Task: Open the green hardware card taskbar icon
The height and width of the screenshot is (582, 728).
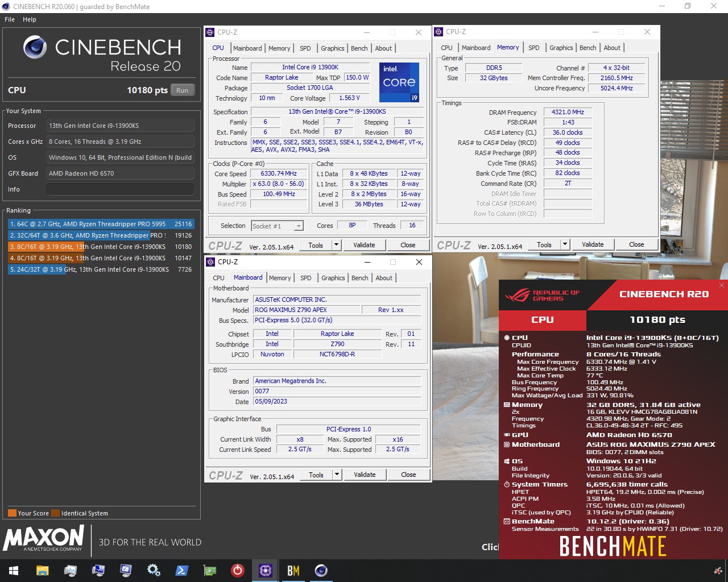Action: point(210,571)
